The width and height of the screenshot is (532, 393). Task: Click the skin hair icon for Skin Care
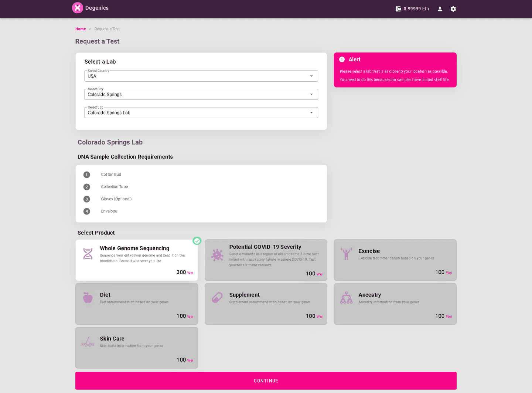88,342
